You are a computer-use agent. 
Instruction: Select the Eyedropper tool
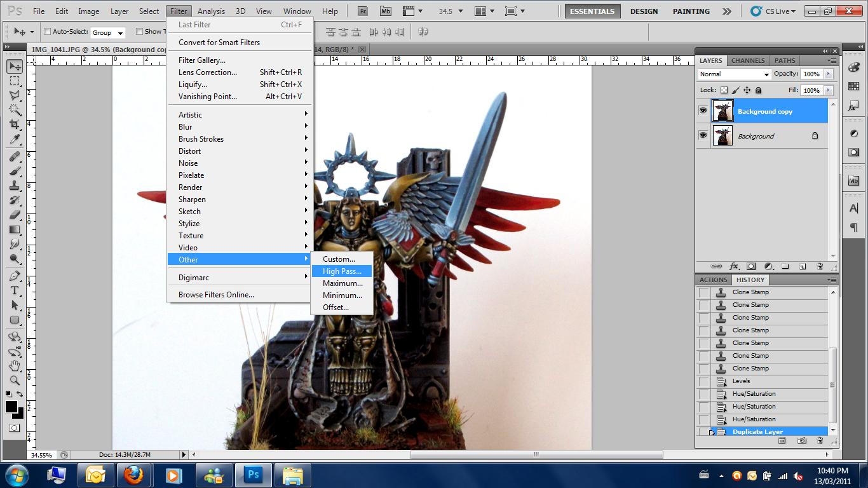click(x=15, y=139)
